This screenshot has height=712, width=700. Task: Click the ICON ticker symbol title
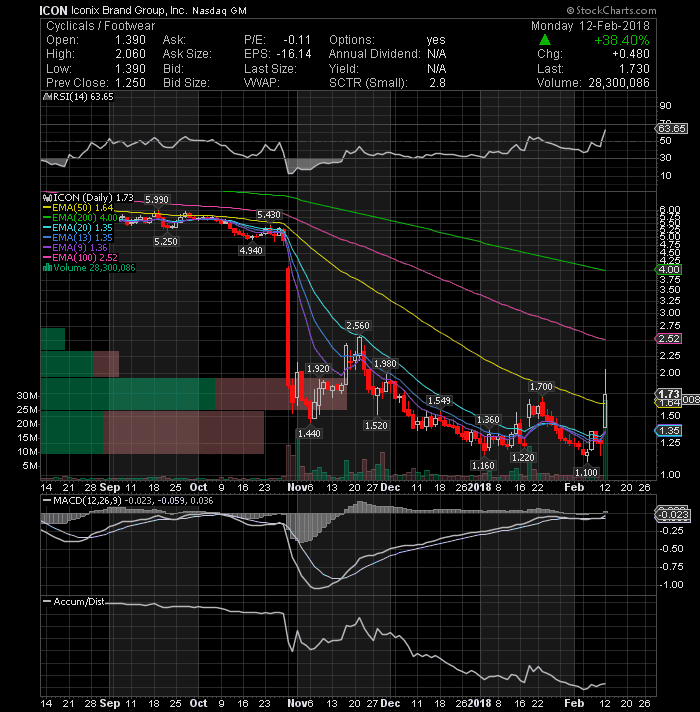tap(54, 10)
